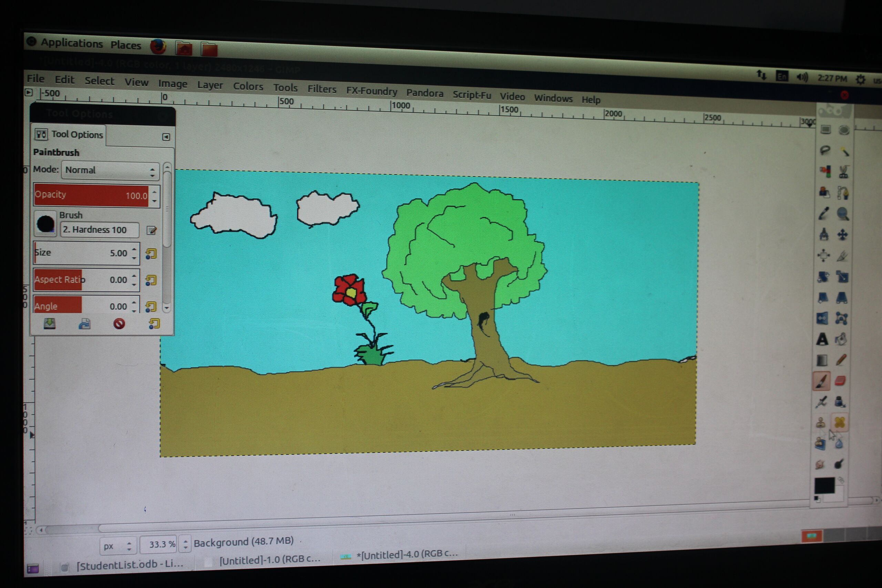Click the red Opacity slider
This screenshot has width=882, height=588.
coord(91,195)
